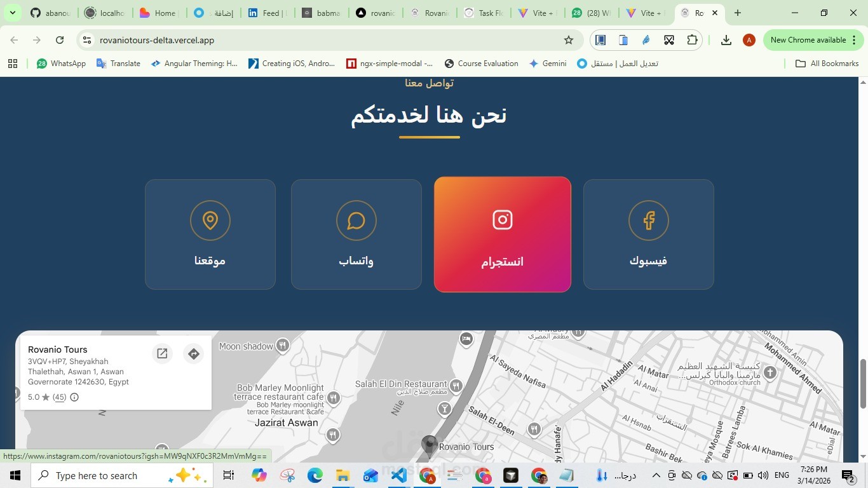Open the notification center icon
This screenshot has width=868, height=488.
pyautogui.click(x=849, y=475)
